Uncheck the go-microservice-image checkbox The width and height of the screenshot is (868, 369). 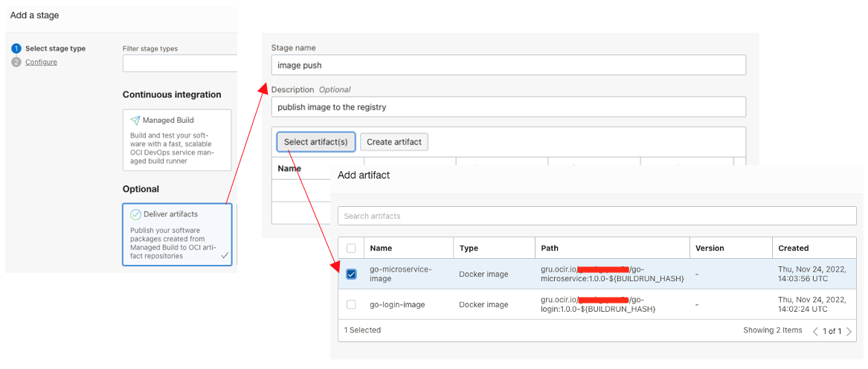tap(352, 275)
